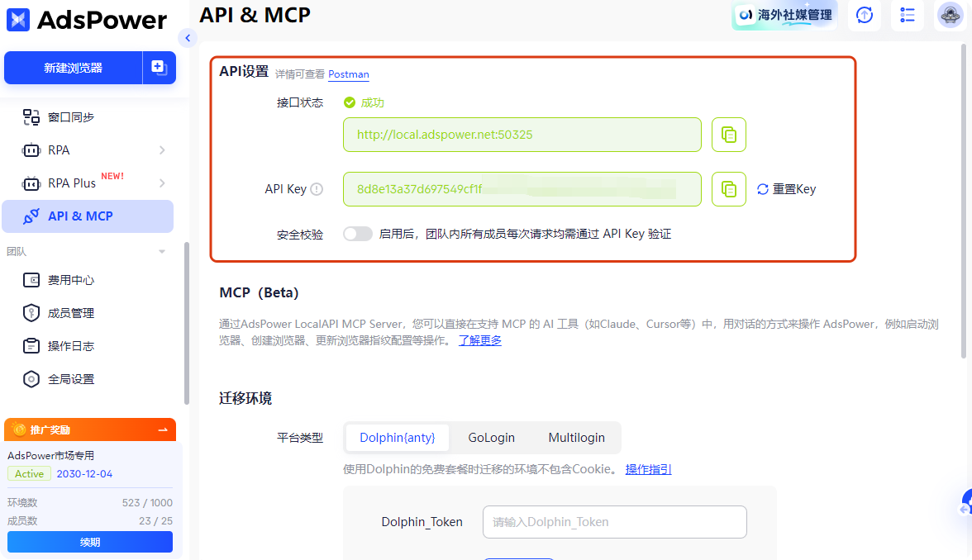Collapse the left sidebar with arrow
This screenshot has height=560, width=972.
click(188, 38)
